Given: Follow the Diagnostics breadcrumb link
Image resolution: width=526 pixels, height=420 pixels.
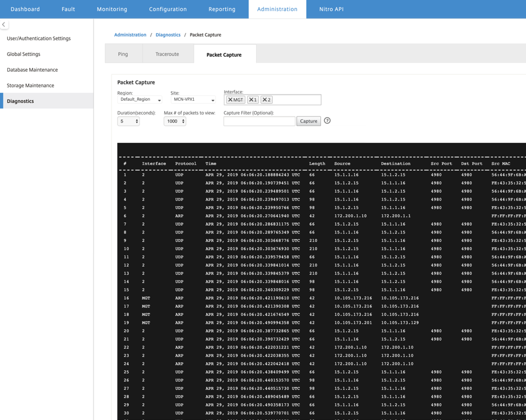Looking at the screenshot, I should tap(168, 35).
